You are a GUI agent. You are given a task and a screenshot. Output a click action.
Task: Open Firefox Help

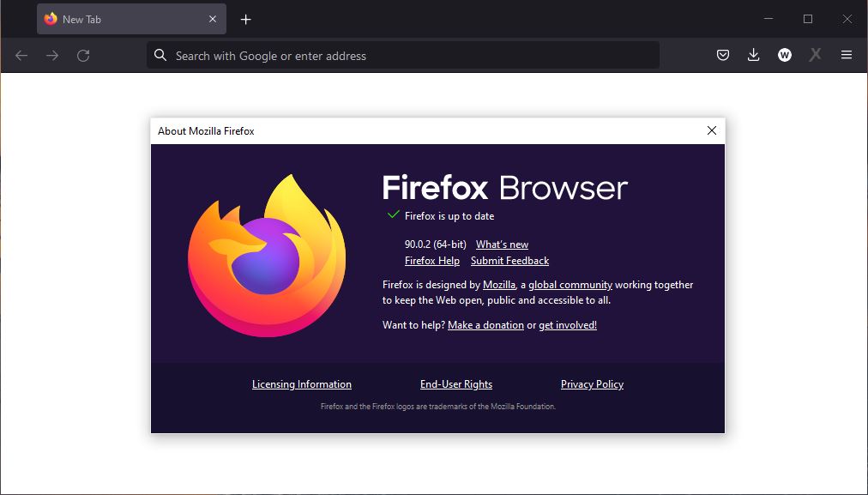point(431,260)
